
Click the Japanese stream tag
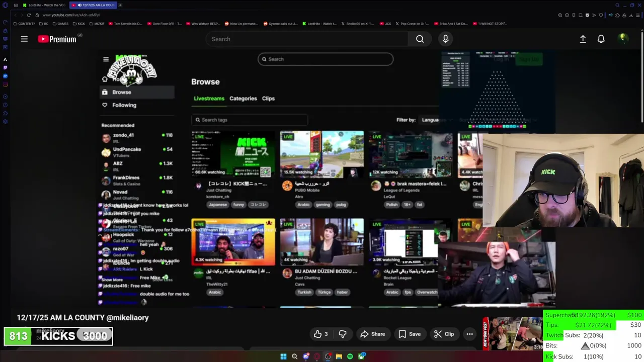[218, 205]
